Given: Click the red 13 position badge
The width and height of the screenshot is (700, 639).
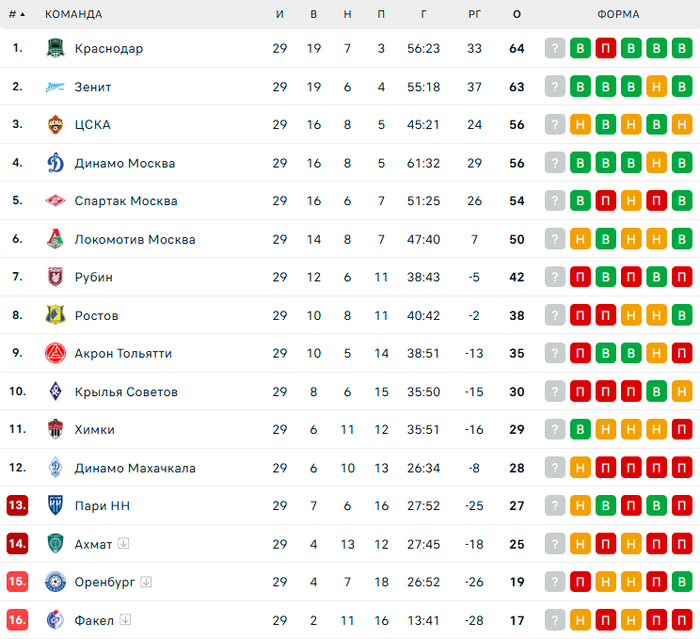Looking at the screenshot, I should click(17, 506).
